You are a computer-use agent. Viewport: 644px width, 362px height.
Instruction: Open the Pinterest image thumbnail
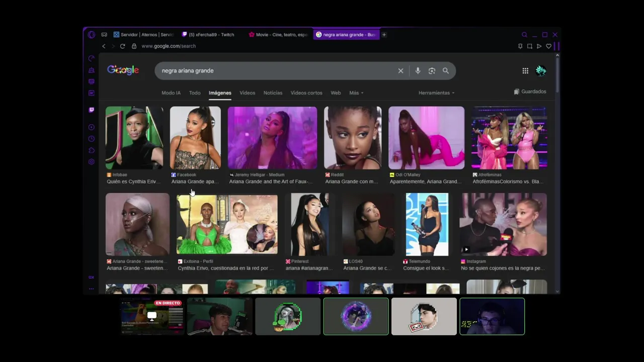tap(310, 224)
